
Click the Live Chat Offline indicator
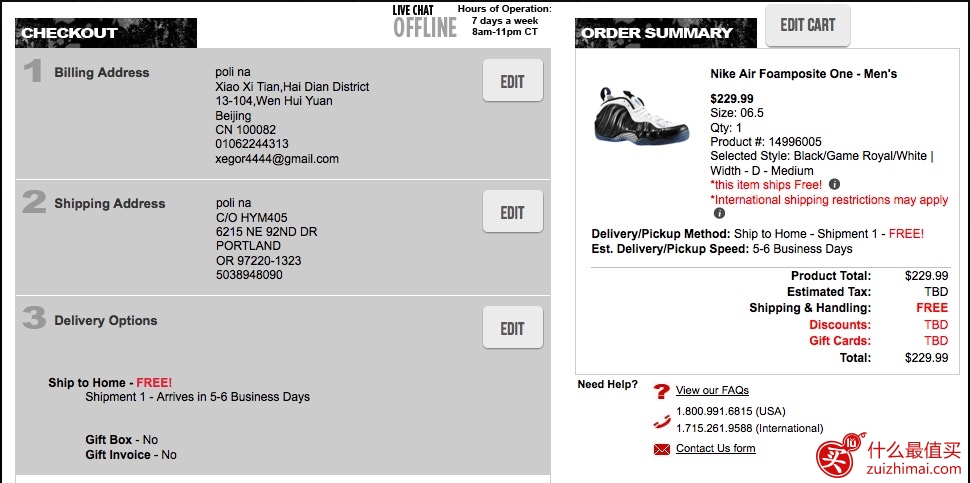(425, 20)
